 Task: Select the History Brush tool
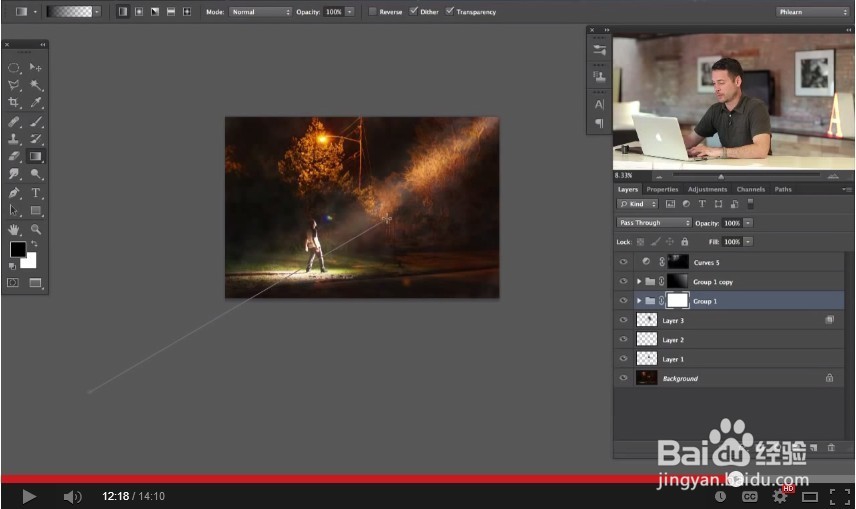(x=35, y=139)
